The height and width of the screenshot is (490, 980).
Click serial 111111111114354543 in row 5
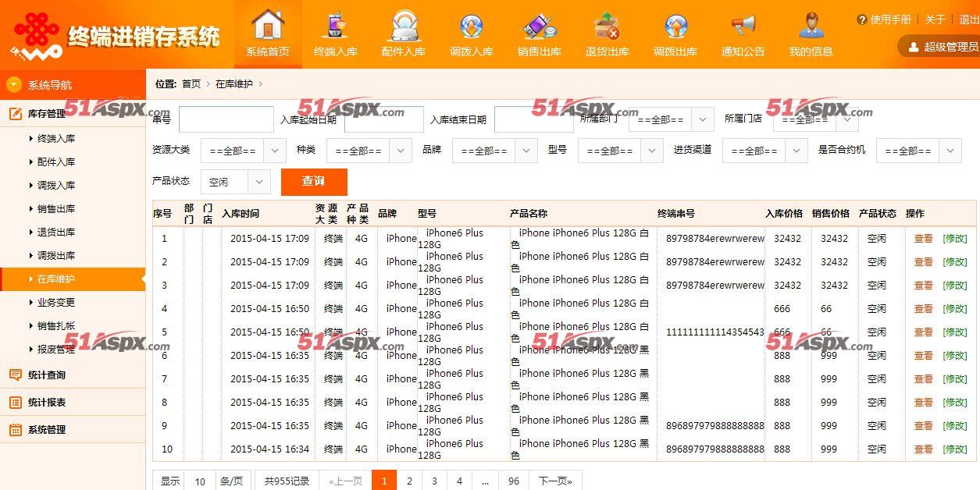pyautogui.click(x=715, y=332)
